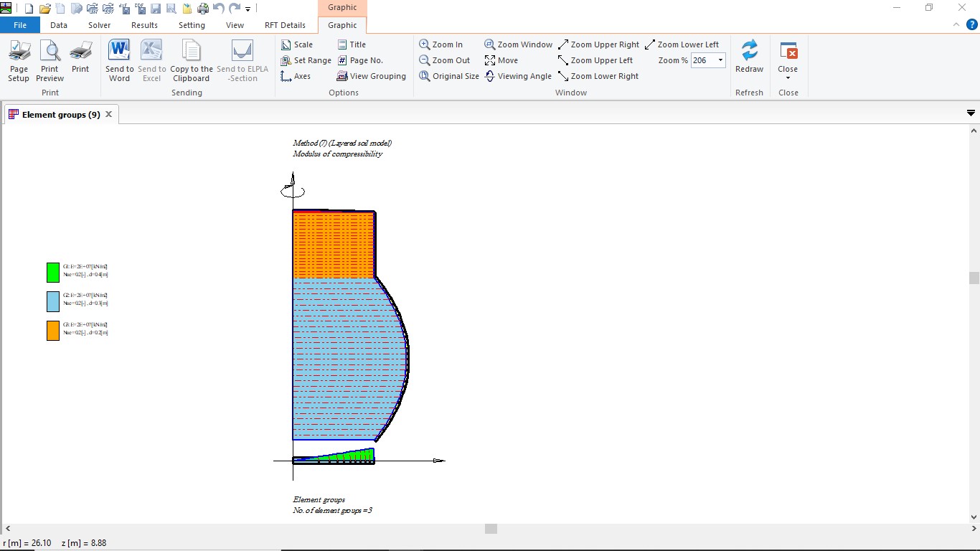Activate the Viewing Angle tool
980x551 pixels.
pos(518,76)
